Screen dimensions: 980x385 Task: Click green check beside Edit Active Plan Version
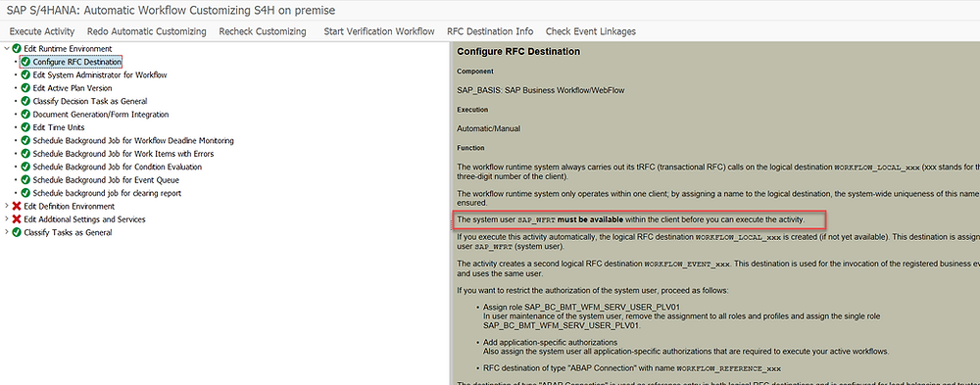(x=25, y=87)
